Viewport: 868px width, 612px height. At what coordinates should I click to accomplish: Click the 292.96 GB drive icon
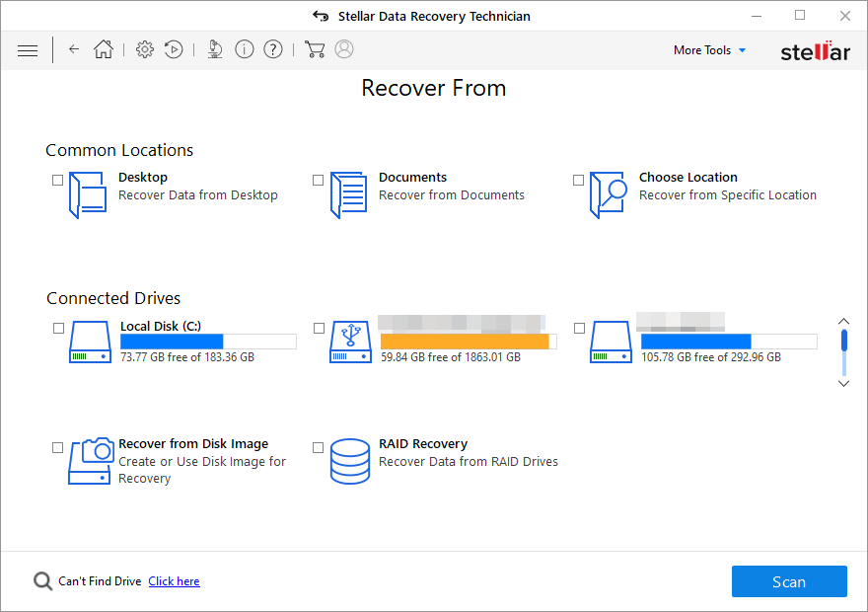click(x=611, y=342)
